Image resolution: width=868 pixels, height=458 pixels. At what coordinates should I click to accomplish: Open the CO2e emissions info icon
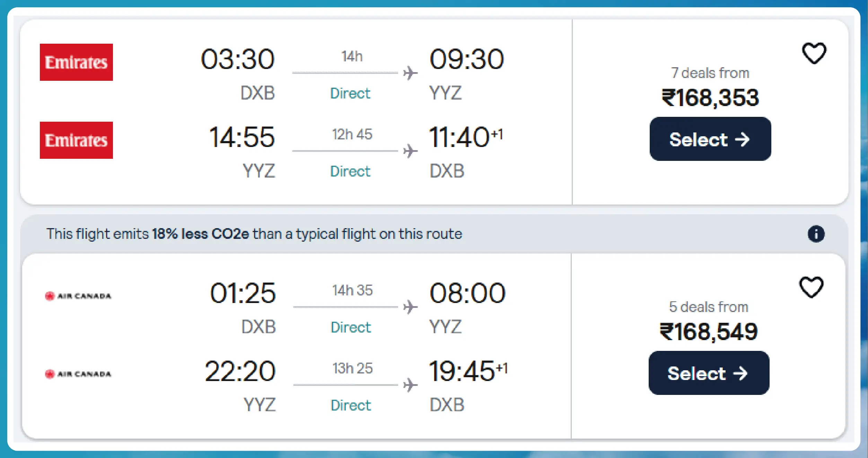816,234
